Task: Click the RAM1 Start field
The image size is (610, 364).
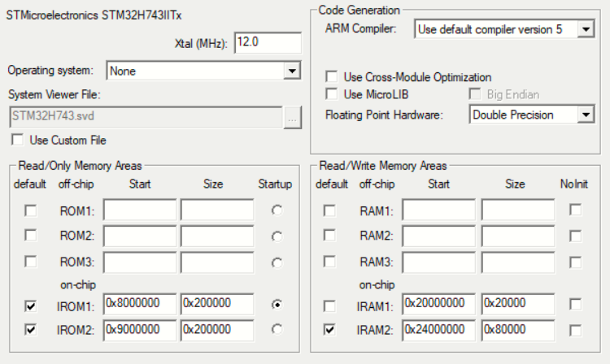Action: pyautogui.click(x=439, y=210)
